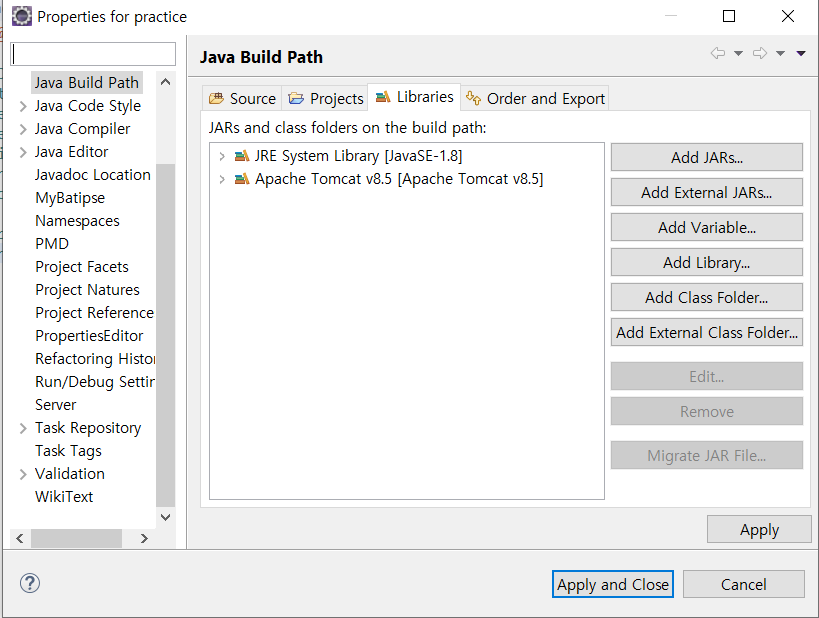This screenshot has width=819, height=618.
Task: Maximize the Properties for practice window
Action: click(729, 16)
